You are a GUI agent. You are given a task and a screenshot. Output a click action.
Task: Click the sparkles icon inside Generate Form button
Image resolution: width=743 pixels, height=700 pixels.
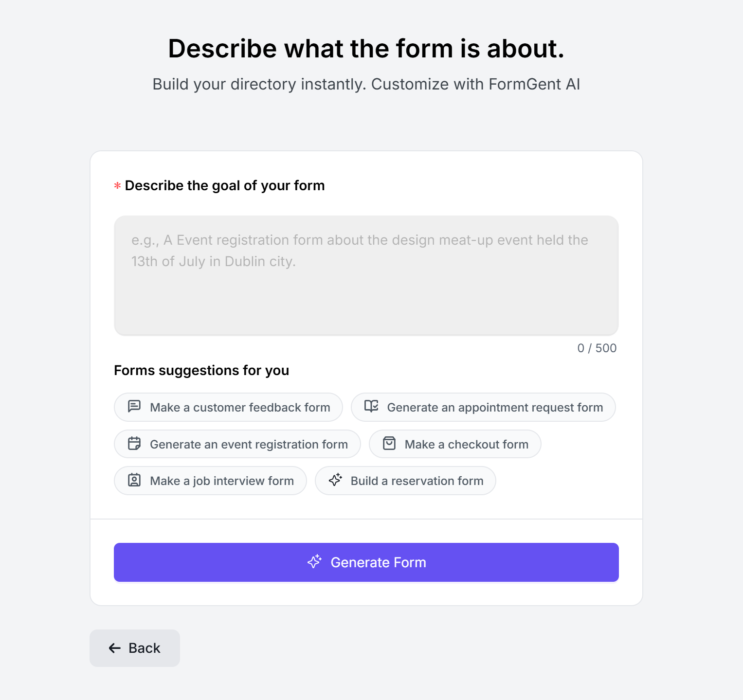(315, 562)
